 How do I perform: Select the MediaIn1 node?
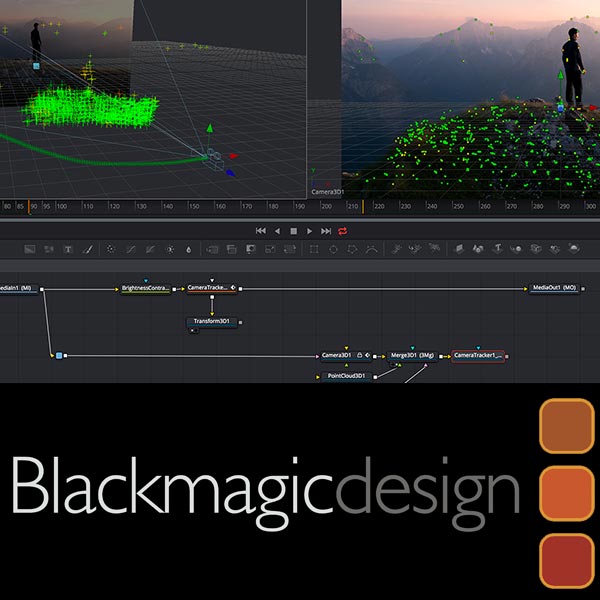(18, 289)
